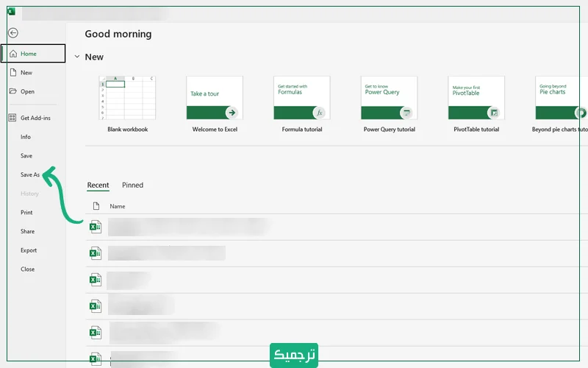Open the fifth recent Excel file icon
Image resolution: width=588 pixels, height=368 pixels.
point(96,333)
